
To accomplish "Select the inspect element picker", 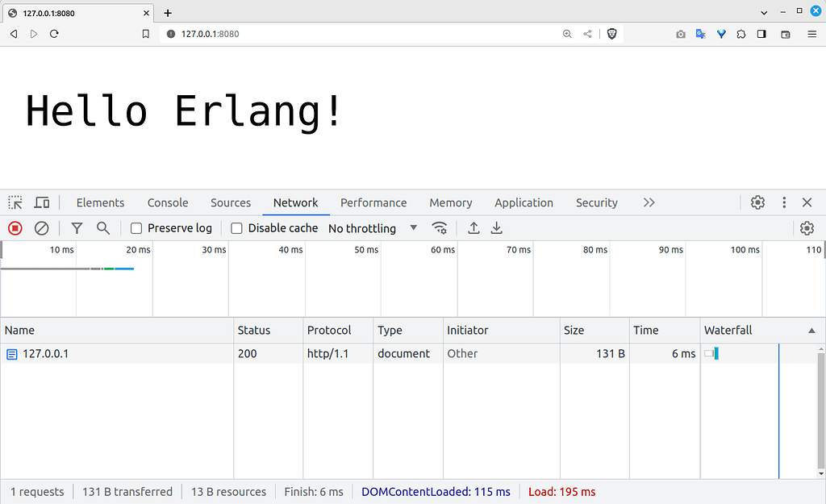I will point(15,202).
